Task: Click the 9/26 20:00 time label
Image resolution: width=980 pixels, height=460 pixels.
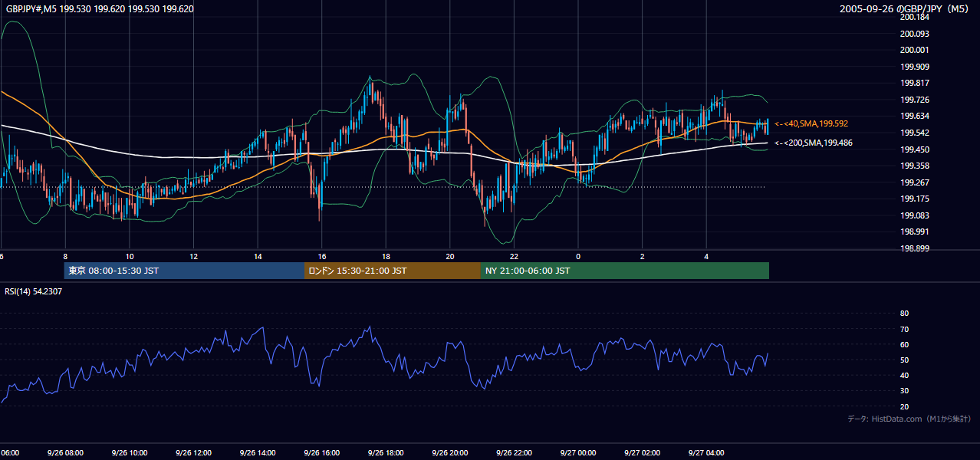Action: [450, 453]
